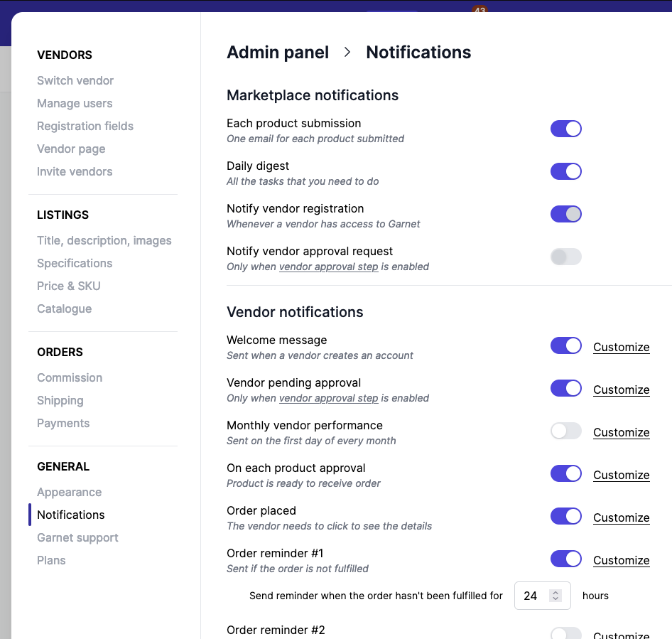Screen dimensions: 672x639
Task: Navigate back to the Admin panel breadcrumb
Action: 278,52
